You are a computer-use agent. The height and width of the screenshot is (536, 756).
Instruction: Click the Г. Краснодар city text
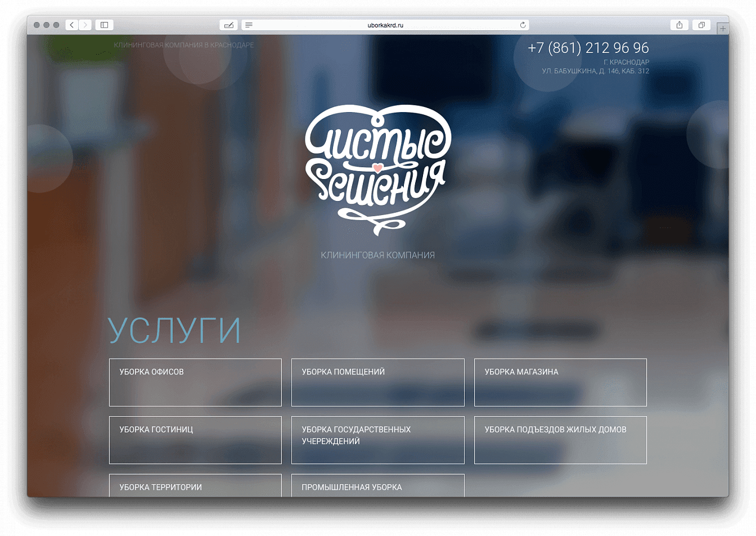[626, 62]
